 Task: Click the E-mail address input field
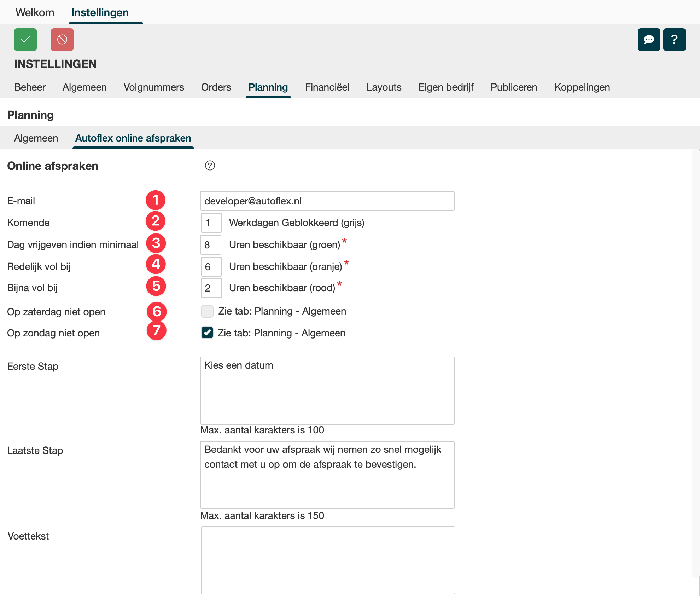pos(327,201)
